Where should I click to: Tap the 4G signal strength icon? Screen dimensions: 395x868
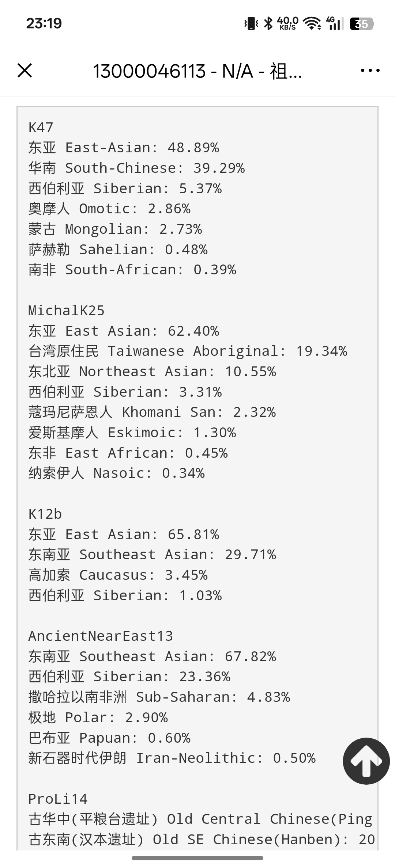coord(334,24)
